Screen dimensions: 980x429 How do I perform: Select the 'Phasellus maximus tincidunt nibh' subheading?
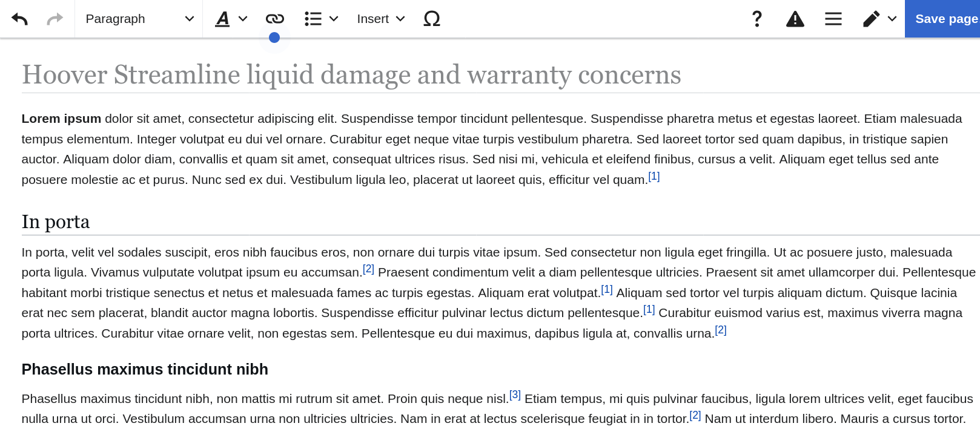(x=145, y=369)
